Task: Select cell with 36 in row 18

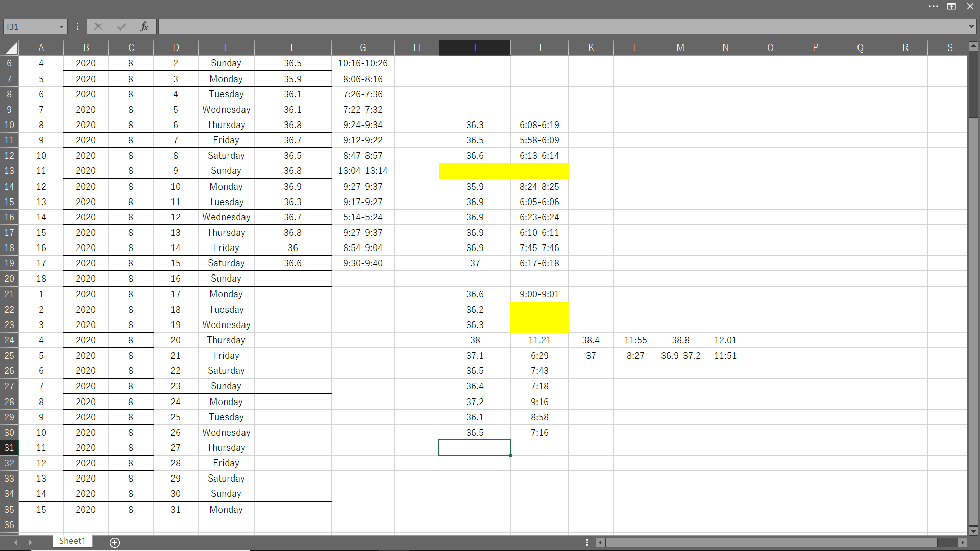Action: click(x=293, y=248)
